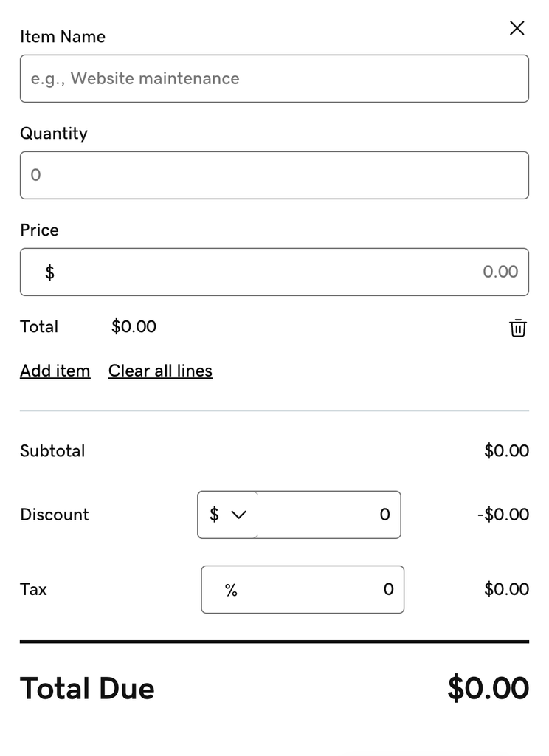Add another item to the invoice
549x756 pixels.
point(55,371)
